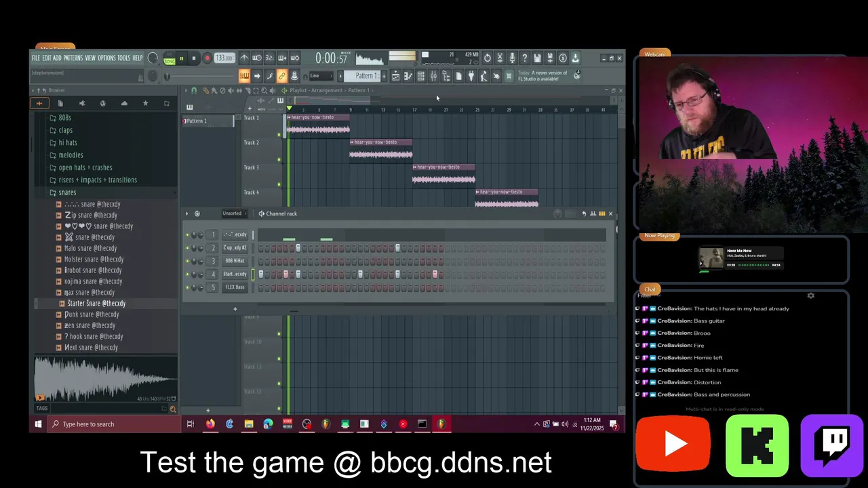Viewport: 868px width, 488px height.
Task: Click the typing keyboard to piano icon
Action: click(244, 76)
